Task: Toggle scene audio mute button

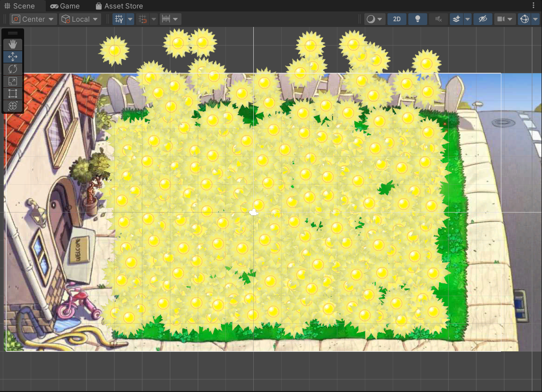Action: coord(439,19)
